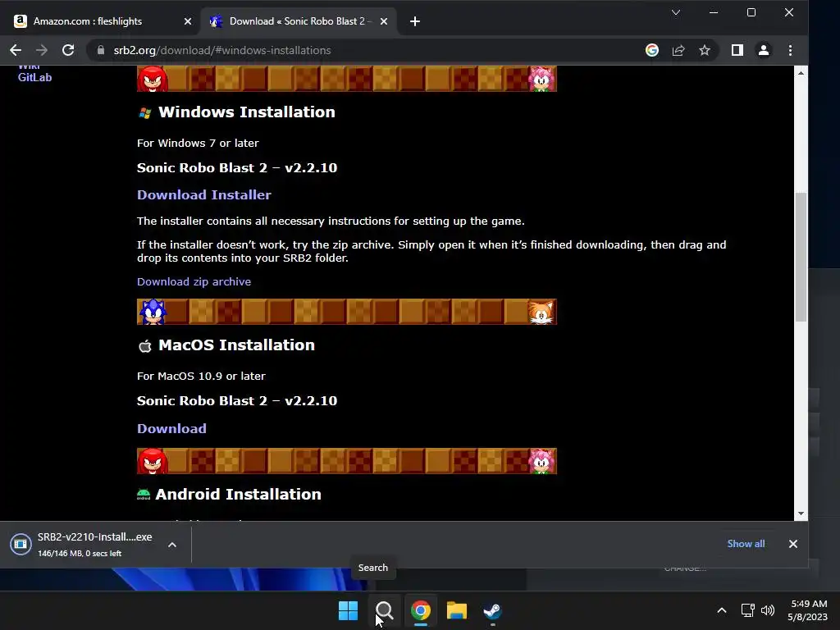The height and width of the screenshot is (630, 840).
Task: Open the Windows Start menu
Action: click(348, 610)
